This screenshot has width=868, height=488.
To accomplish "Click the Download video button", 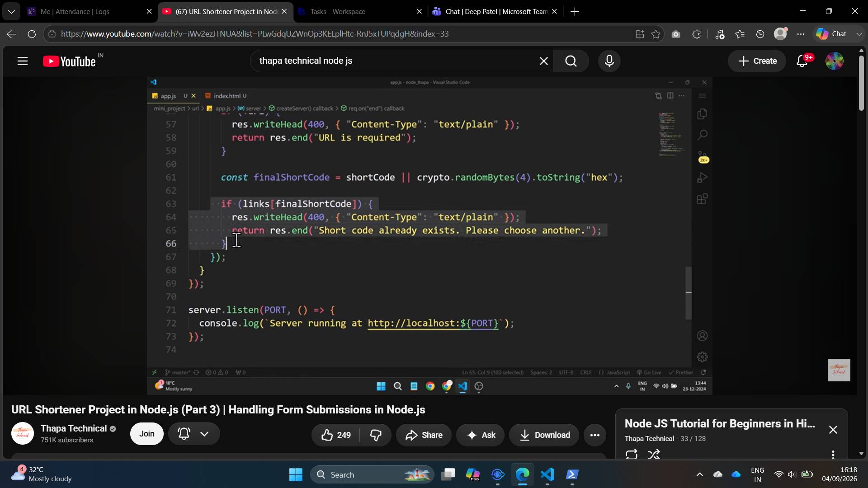I will coord(544,435).
